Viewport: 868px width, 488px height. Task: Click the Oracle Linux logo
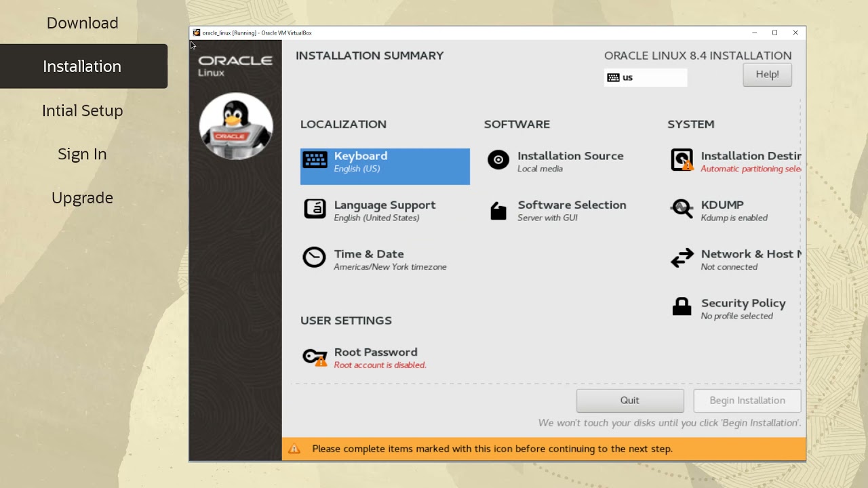235,65
